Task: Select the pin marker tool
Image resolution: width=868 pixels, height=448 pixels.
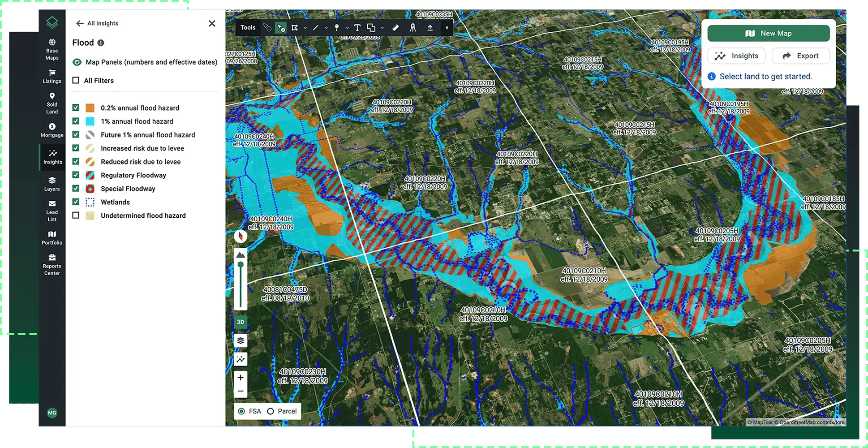Action: (337, 28)
